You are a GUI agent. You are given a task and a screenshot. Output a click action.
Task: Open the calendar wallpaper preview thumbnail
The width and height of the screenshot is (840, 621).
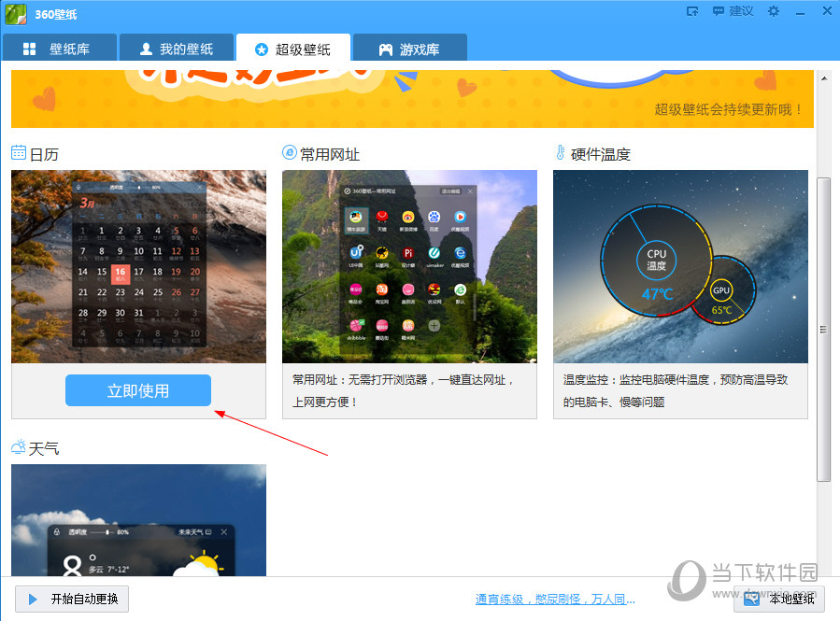(138, 266)
